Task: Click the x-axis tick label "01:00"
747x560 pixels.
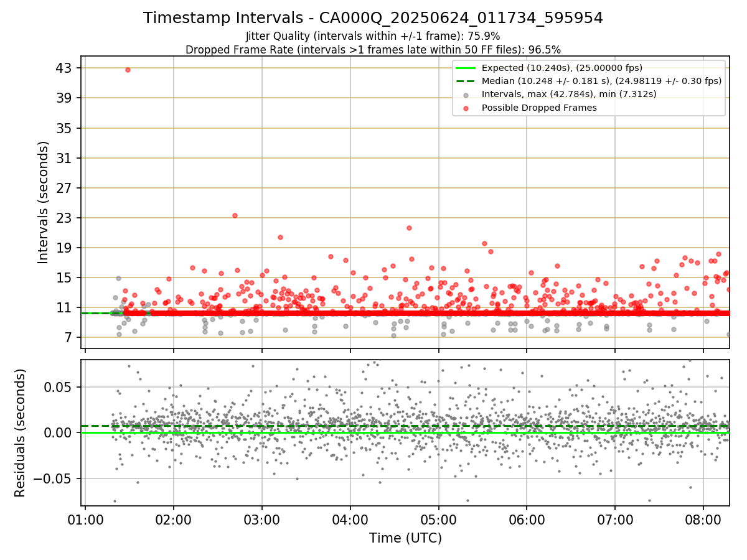Action: click(85, 520)
